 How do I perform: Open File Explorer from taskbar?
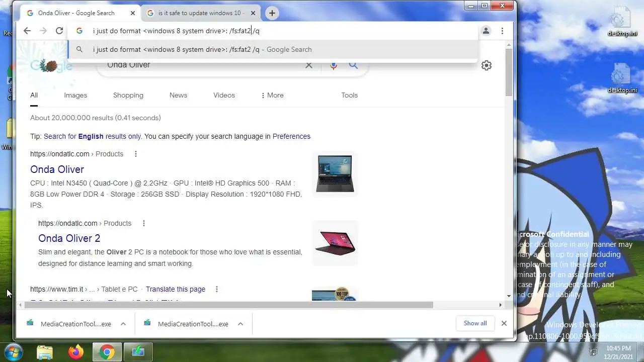(45, 352)
